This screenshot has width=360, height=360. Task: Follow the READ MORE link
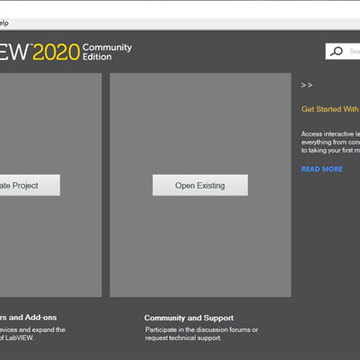[322, 169]
